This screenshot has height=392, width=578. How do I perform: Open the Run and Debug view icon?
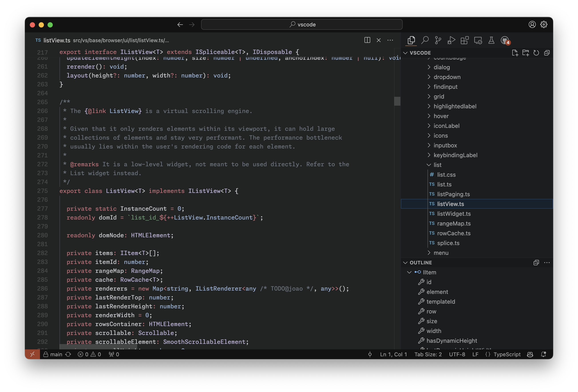451,40
